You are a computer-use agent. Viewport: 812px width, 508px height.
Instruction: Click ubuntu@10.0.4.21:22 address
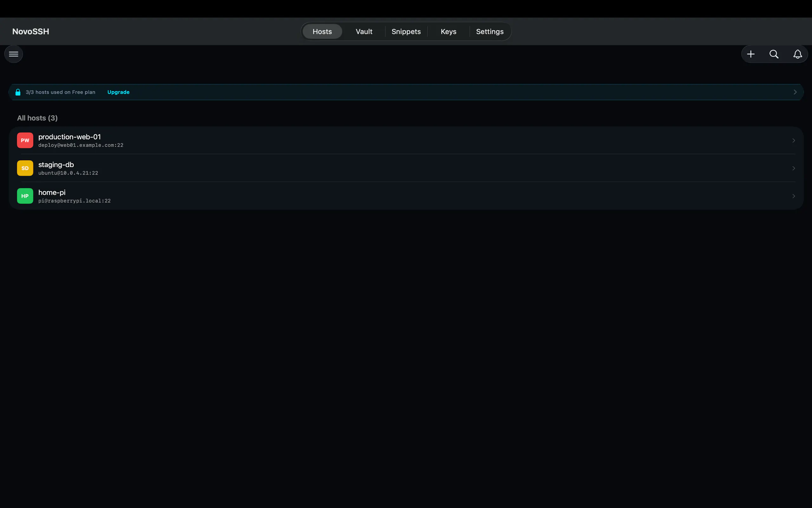coord(68,173)
